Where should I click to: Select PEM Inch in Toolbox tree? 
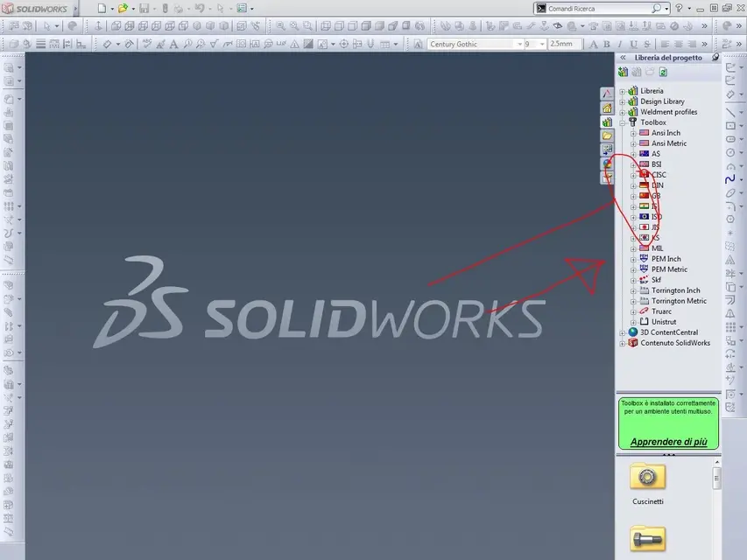[x=666, y=259]
